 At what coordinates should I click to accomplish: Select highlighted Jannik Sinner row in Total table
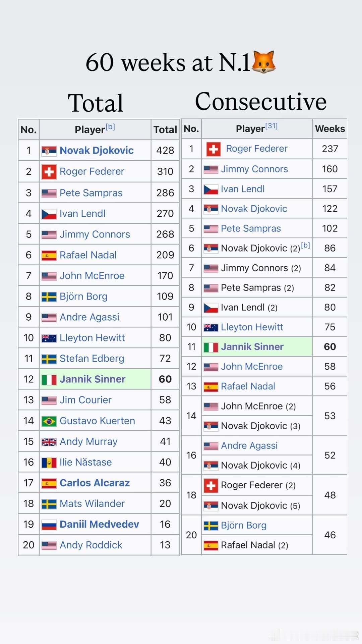99,379
